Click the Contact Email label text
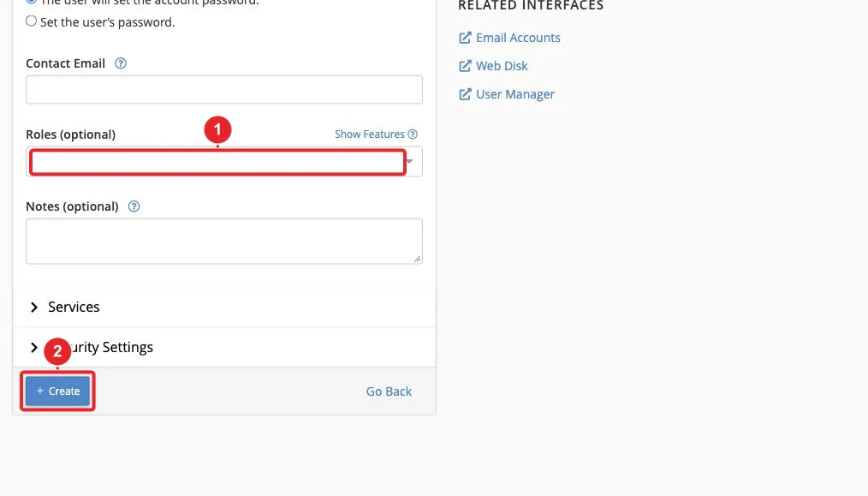The width and height of the screenshot is (868, 496). coord(65,63)
